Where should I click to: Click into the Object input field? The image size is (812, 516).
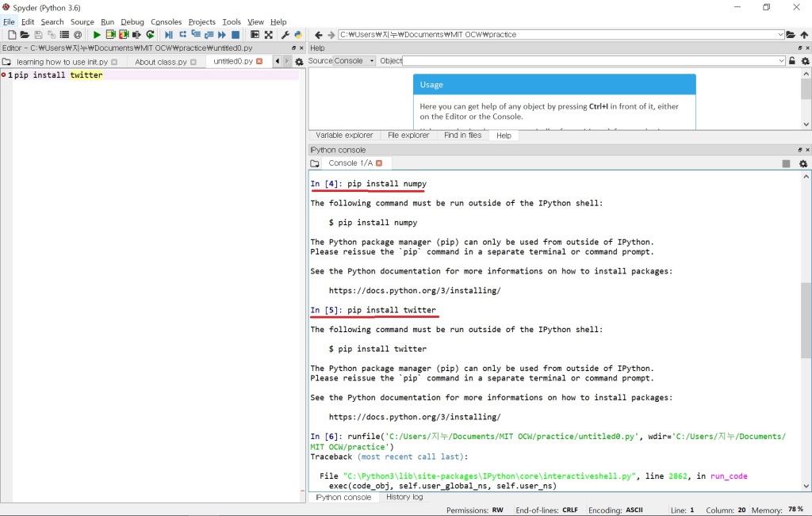tap(590, 60)
